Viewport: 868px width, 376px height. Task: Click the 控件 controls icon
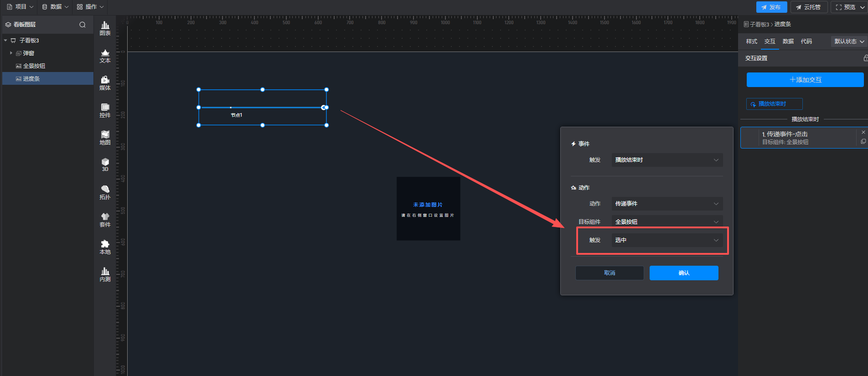click(105, 111)
